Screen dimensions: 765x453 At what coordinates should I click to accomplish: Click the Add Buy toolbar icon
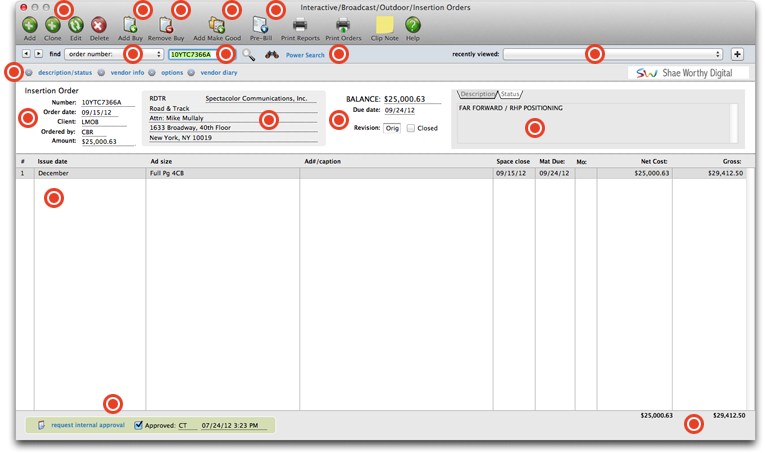[130, 24]
